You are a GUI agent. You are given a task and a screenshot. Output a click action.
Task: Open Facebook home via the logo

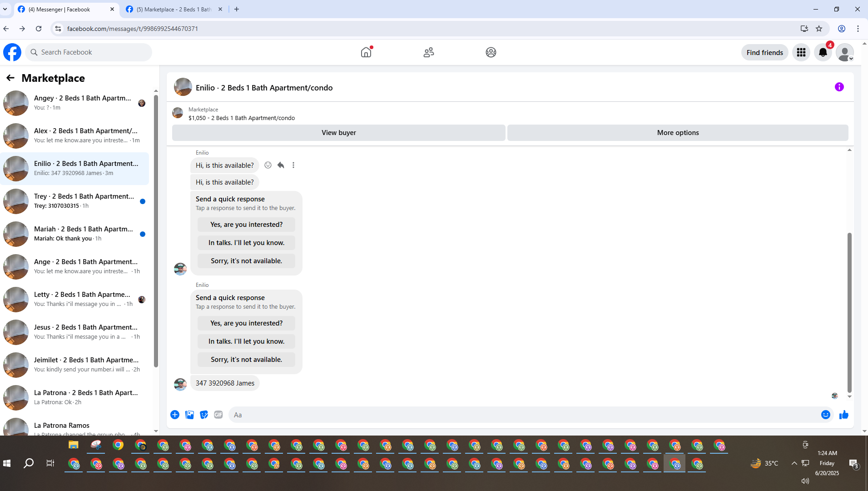pyautogui.click(x=12, y=52)
